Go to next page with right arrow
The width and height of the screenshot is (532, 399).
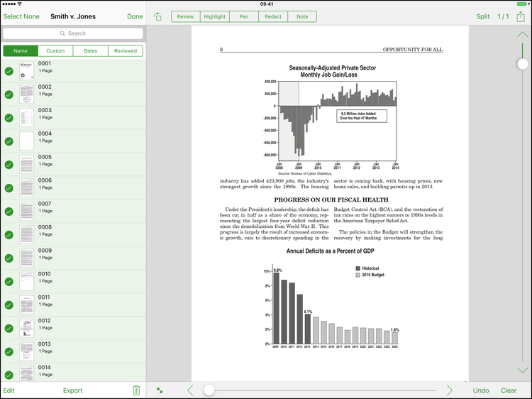(450, 390)
